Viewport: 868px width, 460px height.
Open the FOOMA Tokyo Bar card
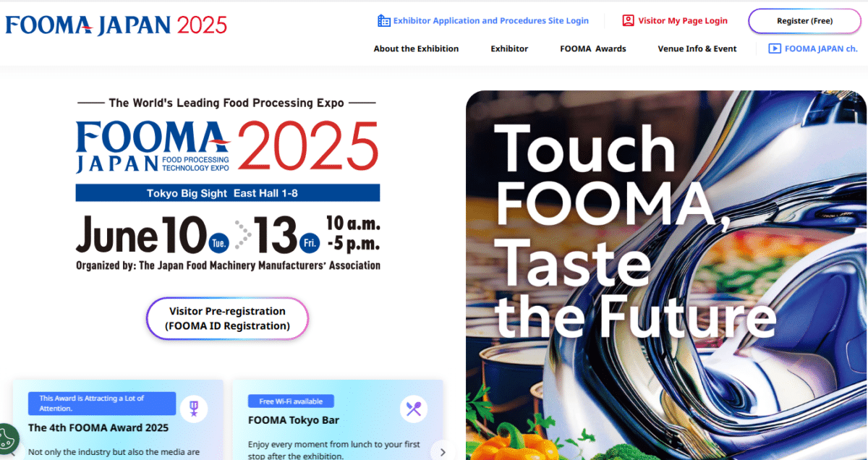pos(338,420)
